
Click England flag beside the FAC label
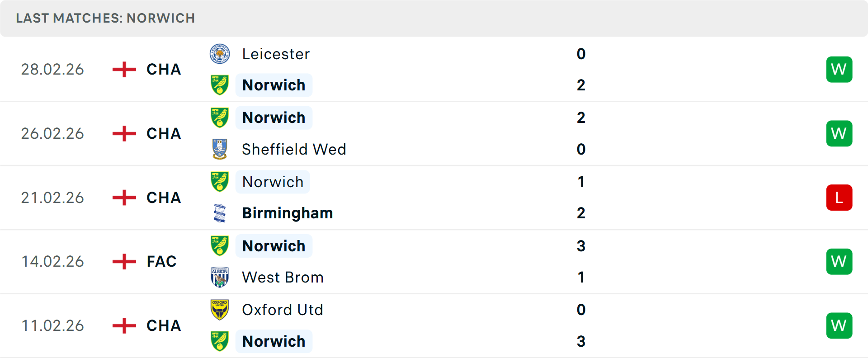pos(124,261)
